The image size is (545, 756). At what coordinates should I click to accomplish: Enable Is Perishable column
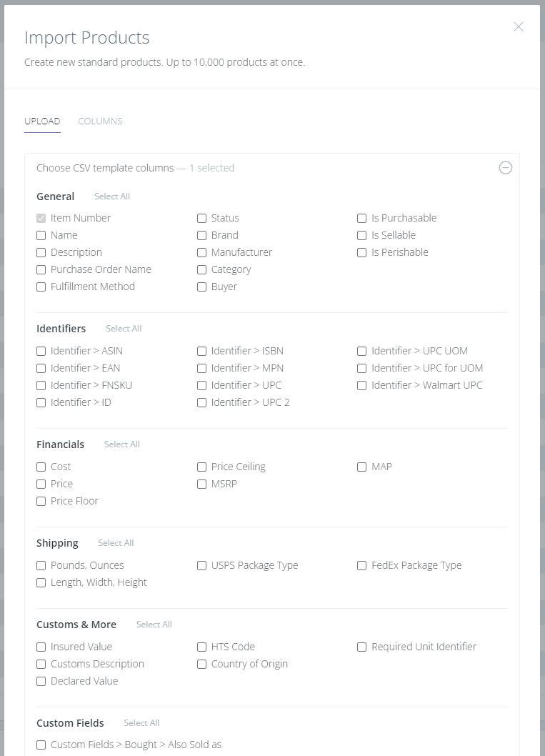click(362, 253)
